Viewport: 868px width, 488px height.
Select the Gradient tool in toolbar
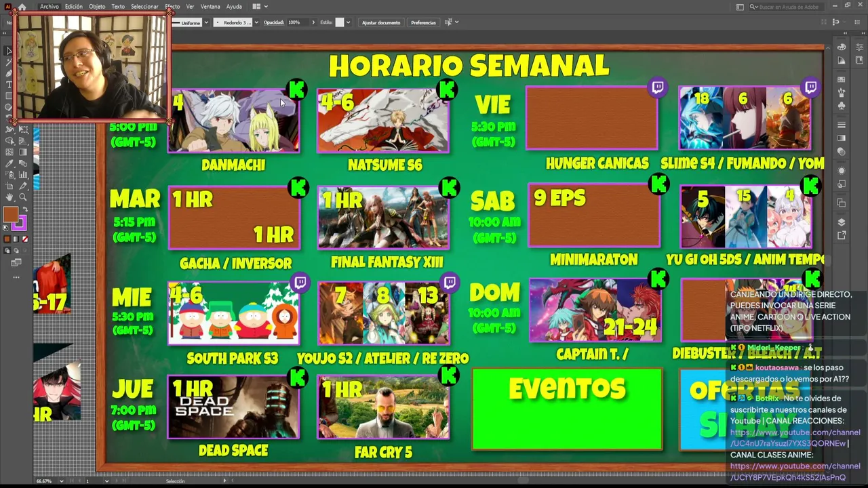pyautogui.click(x=23, y=152)
